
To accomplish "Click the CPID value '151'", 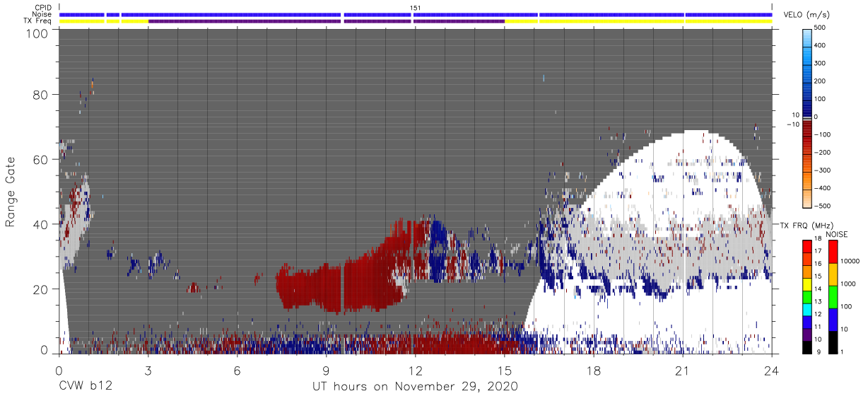I will pyautogui.click(x=416, y=8).
